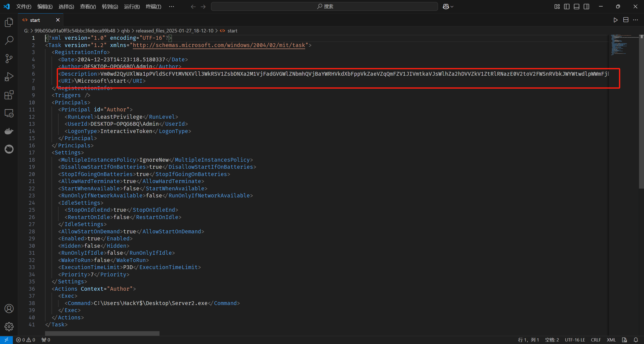The image size is (644, 344).
Task: Click line number 41 in the gutter
Action: coord(32,325)
